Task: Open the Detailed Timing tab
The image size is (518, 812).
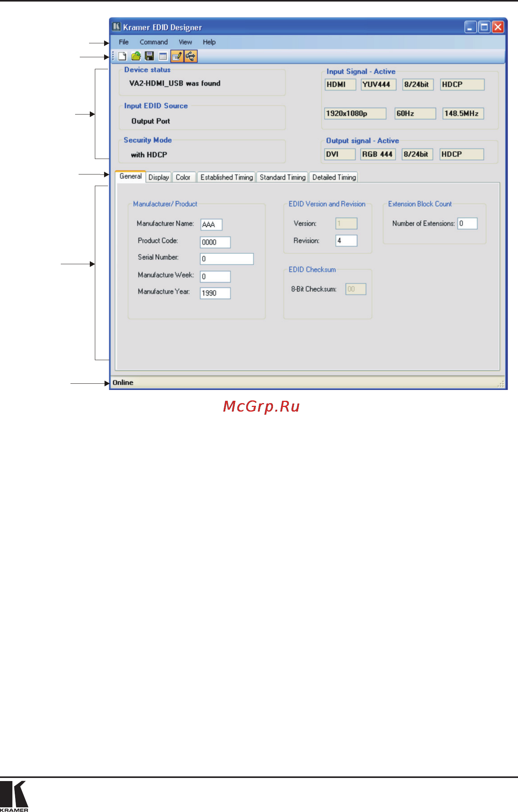Action: pos(334,177)
